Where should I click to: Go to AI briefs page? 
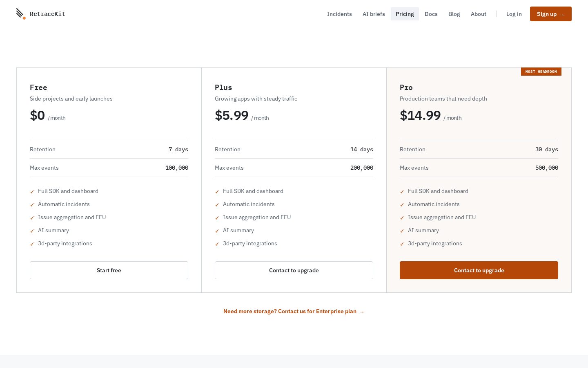(x=374, y=14)
